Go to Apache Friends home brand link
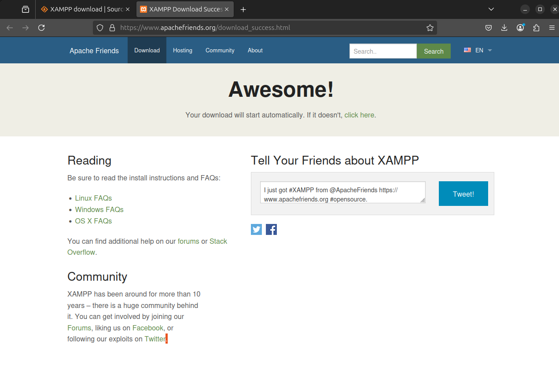The image size is (559, 392). 94,51
